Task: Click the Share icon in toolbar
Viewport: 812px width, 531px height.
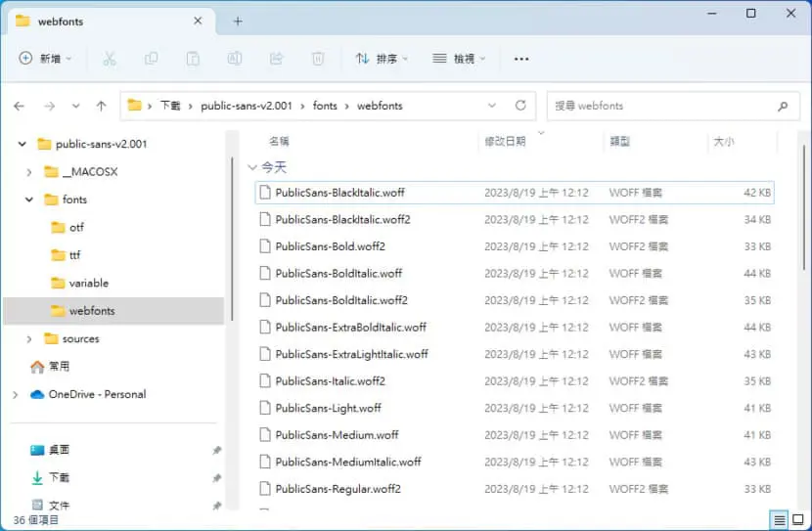Action: [276, 59]
